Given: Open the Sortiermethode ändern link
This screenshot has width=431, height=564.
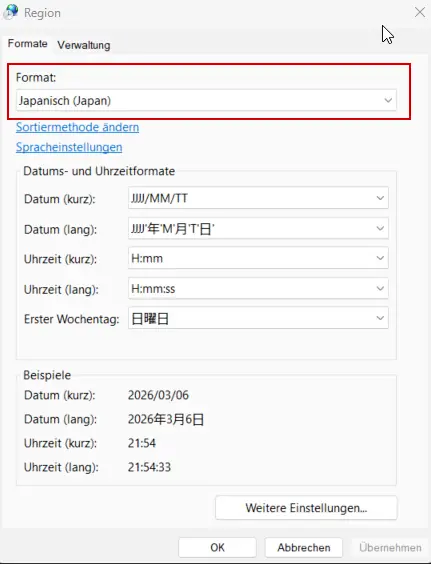Looking at the screenshot, I should 77,127.
